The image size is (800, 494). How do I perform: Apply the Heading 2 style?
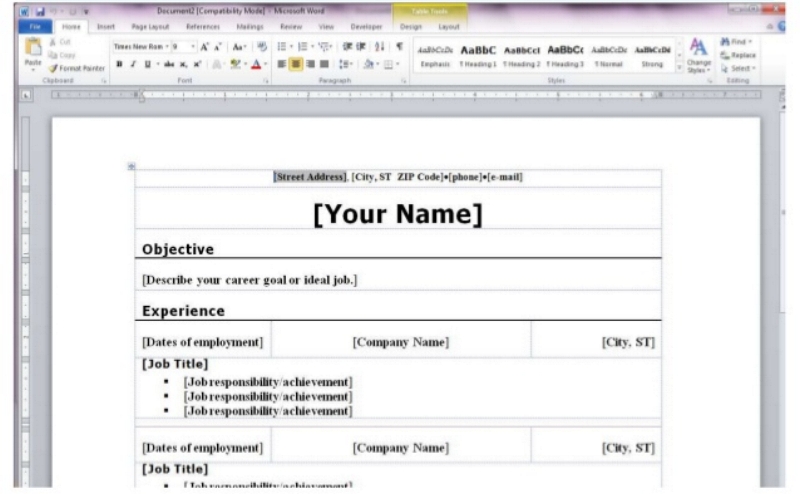521,56
